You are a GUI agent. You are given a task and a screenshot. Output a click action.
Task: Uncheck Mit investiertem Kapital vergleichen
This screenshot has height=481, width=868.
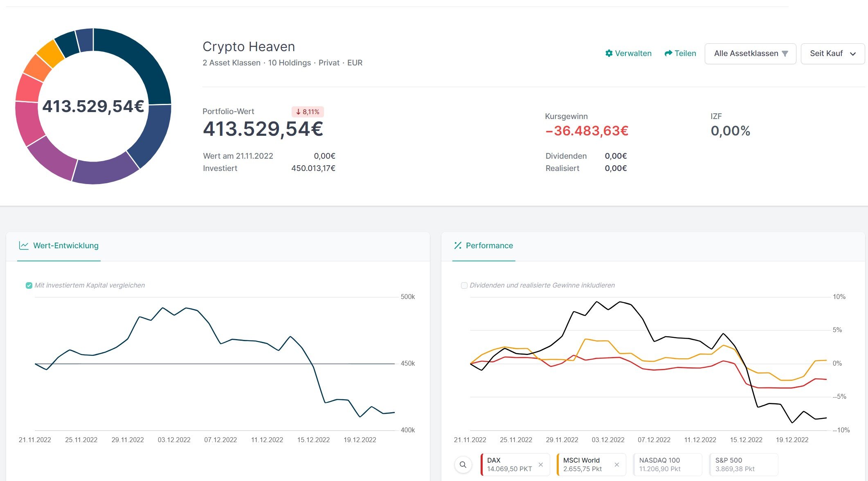[29, 285]
